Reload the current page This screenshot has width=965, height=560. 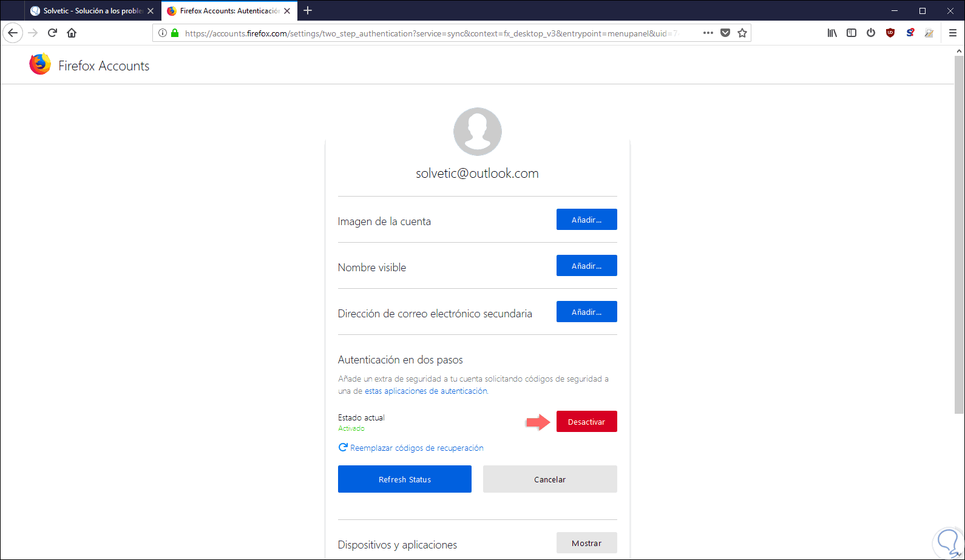click(52, 33)
